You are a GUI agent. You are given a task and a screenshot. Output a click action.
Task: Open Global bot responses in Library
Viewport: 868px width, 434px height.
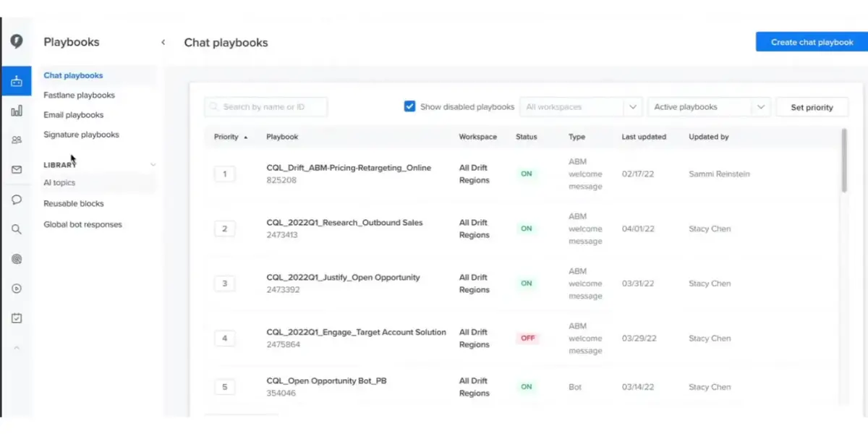[x=82, y=224]
